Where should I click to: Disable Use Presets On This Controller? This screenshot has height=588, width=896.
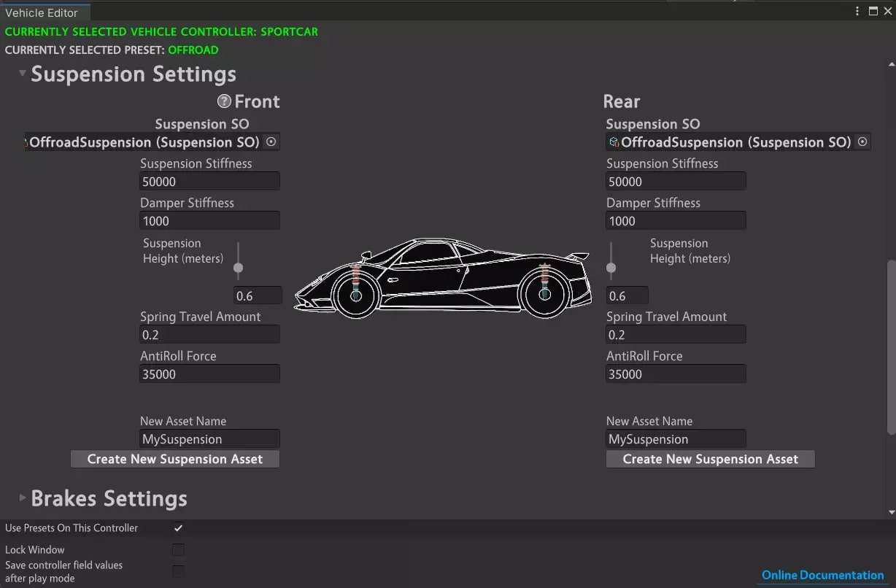click(178, 527)
